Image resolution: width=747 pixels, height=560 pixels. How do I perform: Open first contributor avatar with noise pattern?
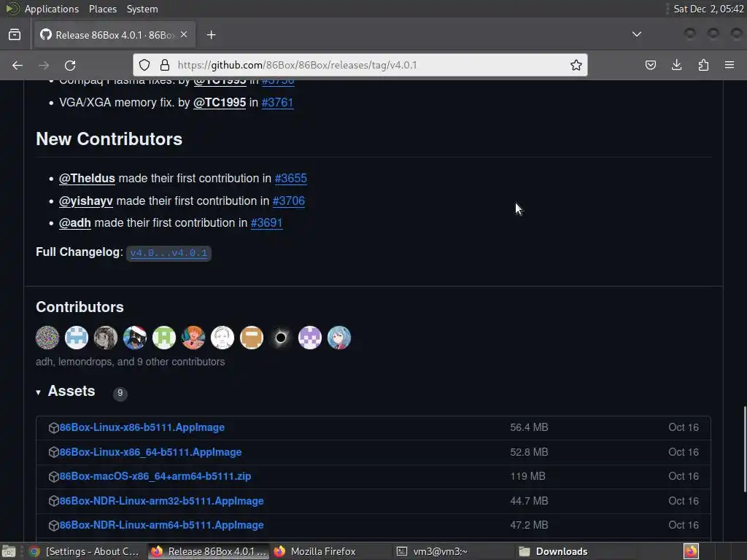(x=47, y=338)
